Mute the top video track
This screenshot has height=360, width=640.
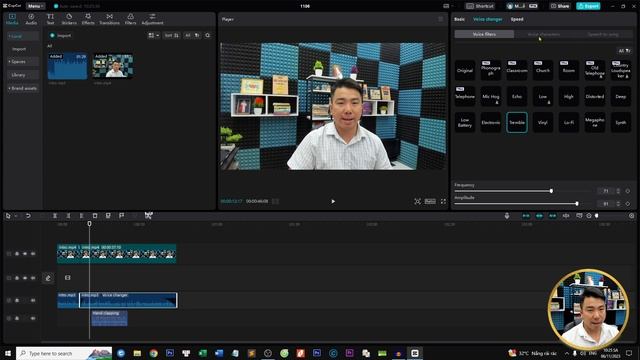(x=33, y=253)
